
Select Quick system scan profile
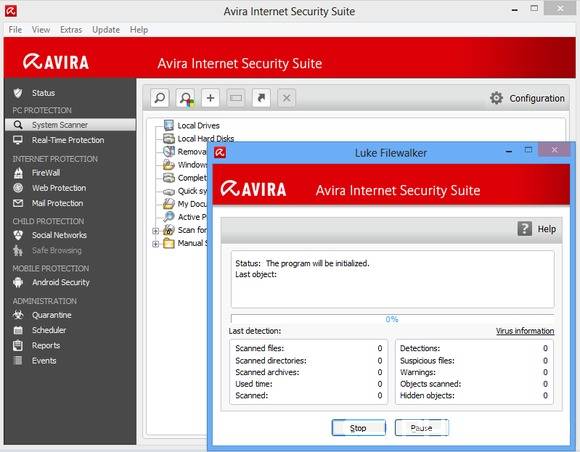tap(192, 191)
